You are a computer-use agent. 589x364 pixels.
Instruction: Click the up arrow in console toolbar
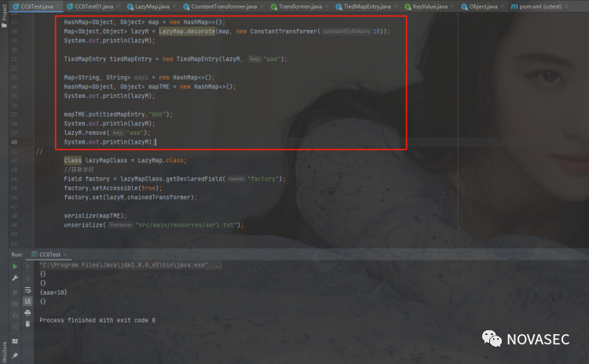pyautogui.click(x=27, y=267)
